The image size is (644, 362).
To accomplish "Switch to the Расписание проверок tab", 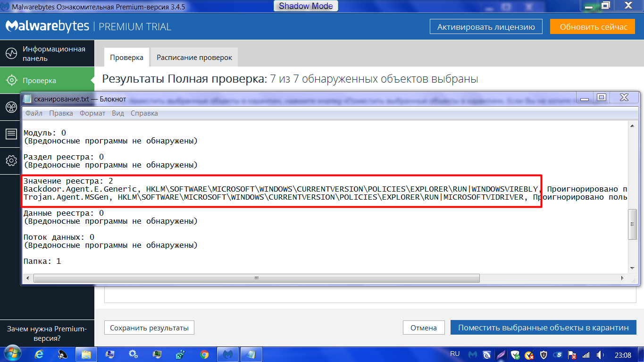I will [x=194, y=57].
